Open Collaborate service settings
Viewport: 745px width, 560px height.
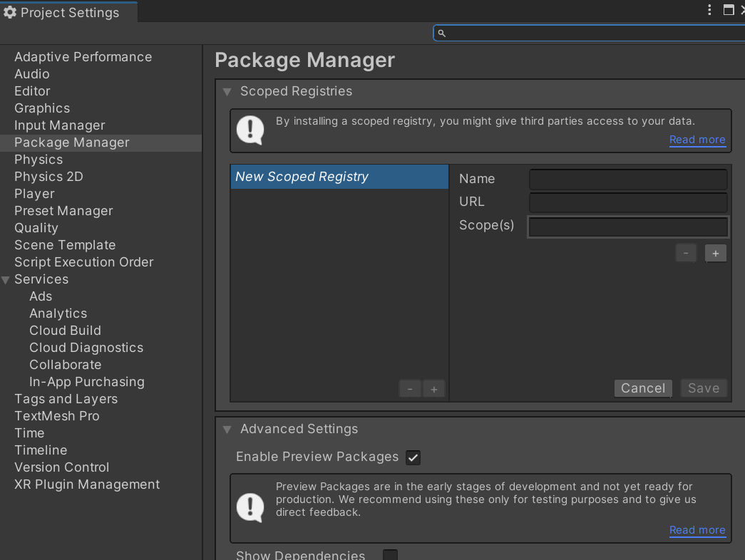(66, 365)
